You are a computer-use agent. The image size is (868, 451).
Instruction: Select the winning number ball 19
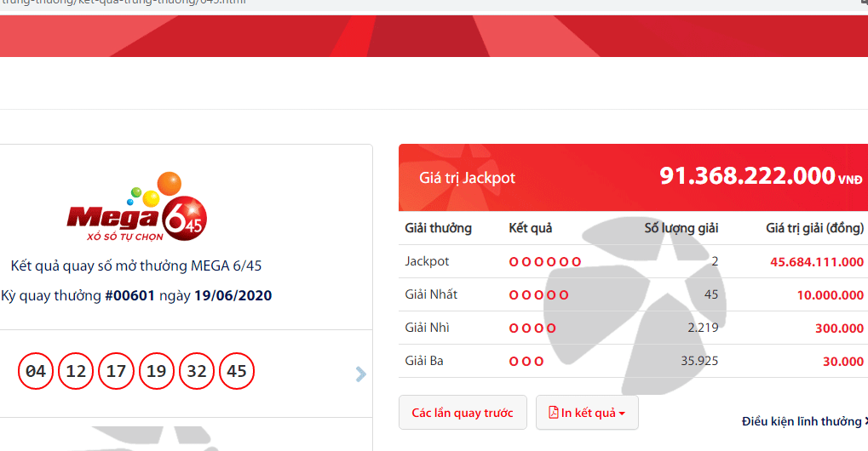pos(156,372)
